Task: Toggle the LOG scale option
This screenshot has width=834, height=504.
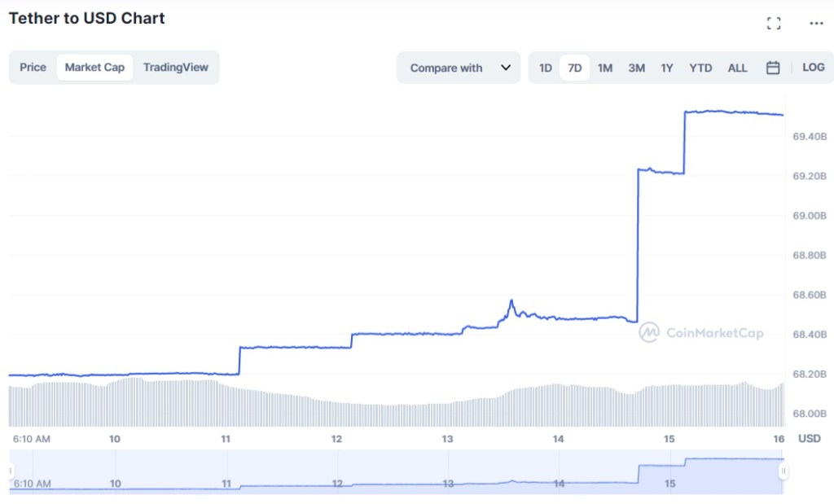Action: (x=814, y=68)
